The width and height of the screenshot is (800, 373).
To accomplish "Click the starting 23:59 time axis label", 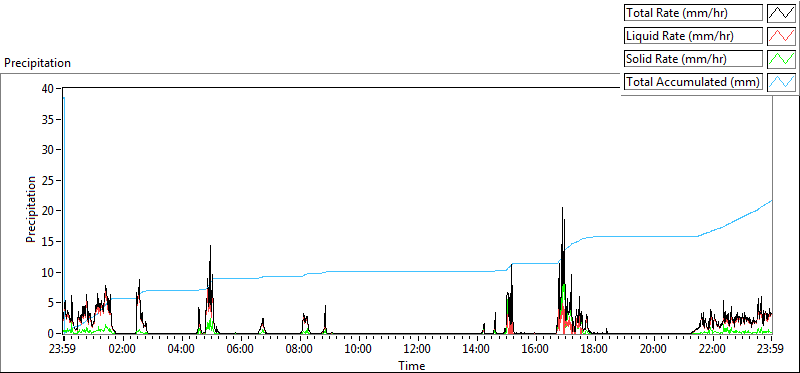I will (x=63, y=350).
